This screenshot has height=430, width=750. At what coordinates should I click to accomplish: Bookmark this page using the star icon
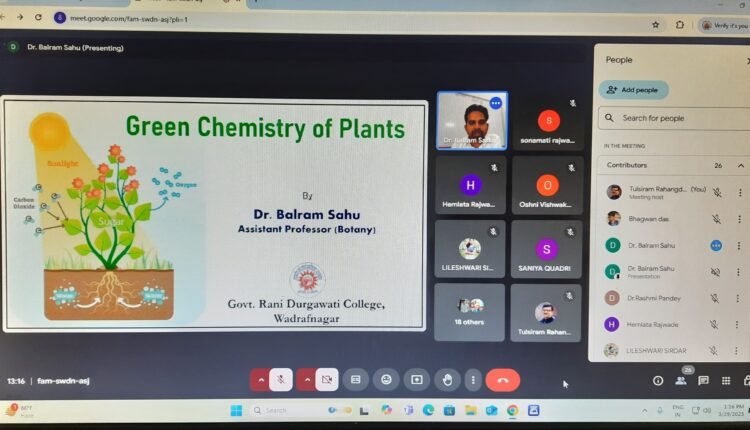(x=656, y=24)
